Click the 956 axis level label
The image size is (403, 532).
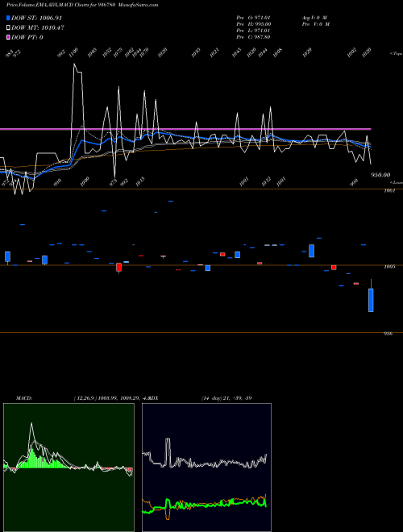(388, 334)
